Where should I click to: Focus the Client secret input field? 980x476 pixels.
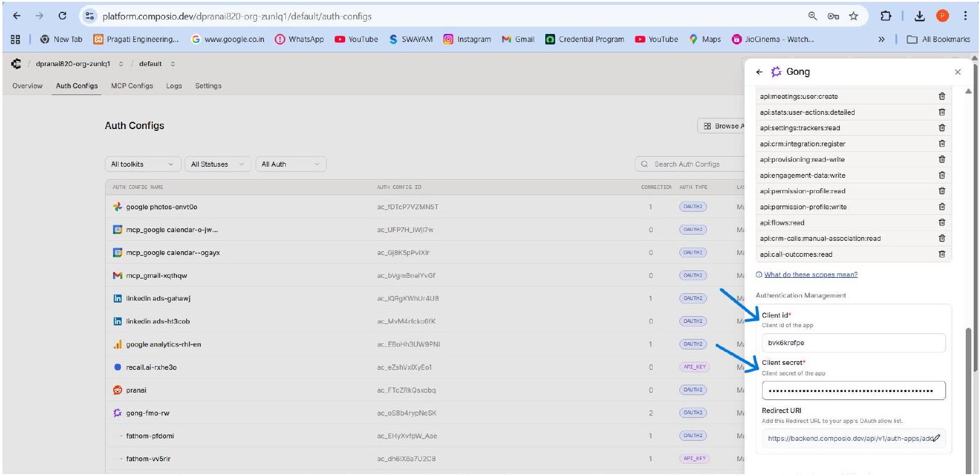click(853, 390)
